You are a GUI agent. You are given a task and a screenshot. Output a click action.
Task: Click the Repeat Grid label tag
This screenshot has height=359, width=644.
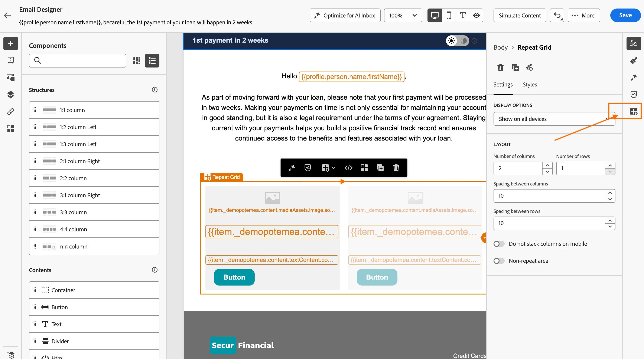click(222, 177)
